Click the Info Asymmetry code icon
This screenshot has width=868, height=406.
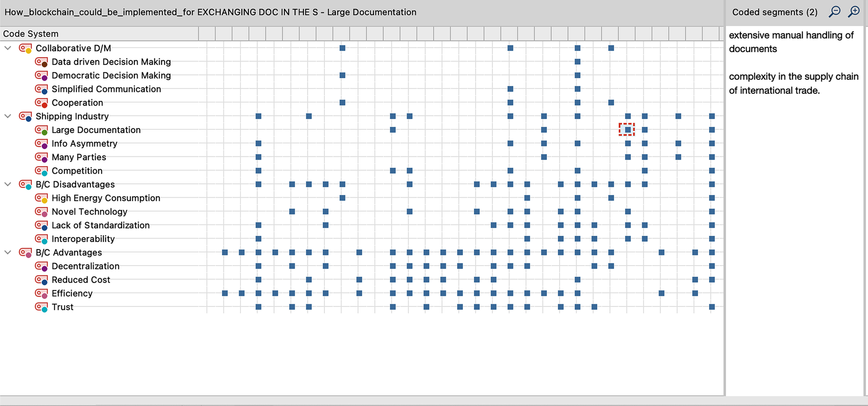41,143
